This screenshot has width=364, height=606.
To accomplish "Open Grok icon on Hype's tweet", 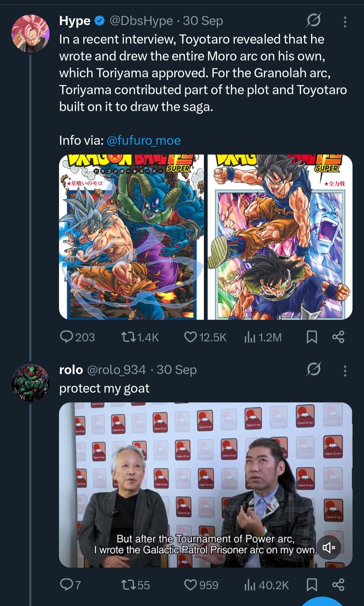I will pos(313,21).
